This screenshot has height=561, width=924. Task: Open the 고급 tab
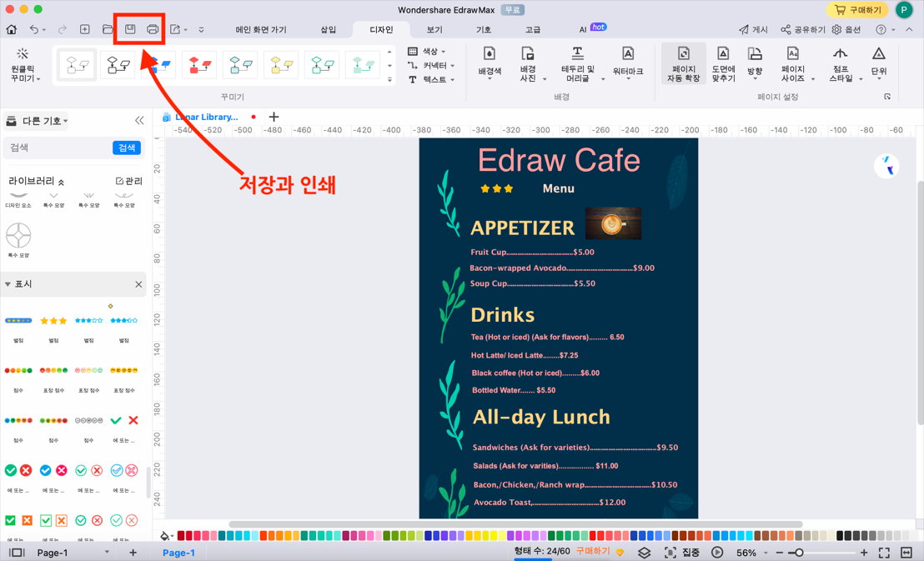tap(533, 29)
